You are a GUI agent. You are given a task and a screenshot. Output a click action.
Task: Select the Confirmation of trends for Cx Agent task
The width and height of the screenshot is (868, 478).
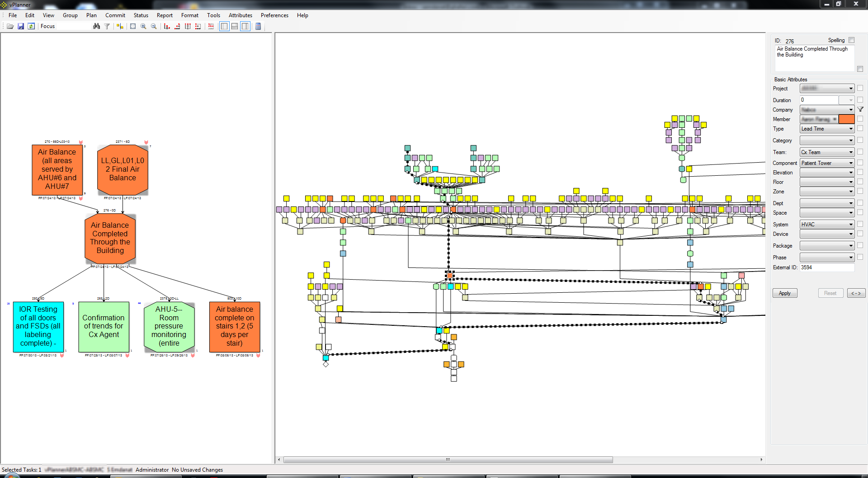coord(104,327)
